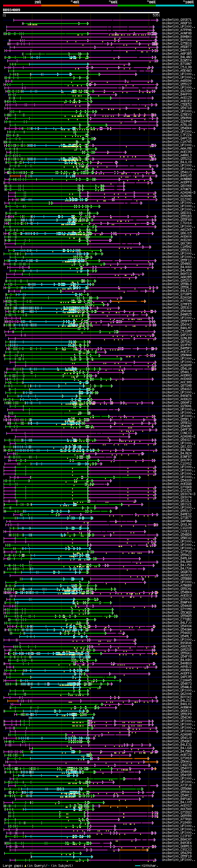Select the UniRef100_B4KPY0 entry

click(x=177, y=94)
